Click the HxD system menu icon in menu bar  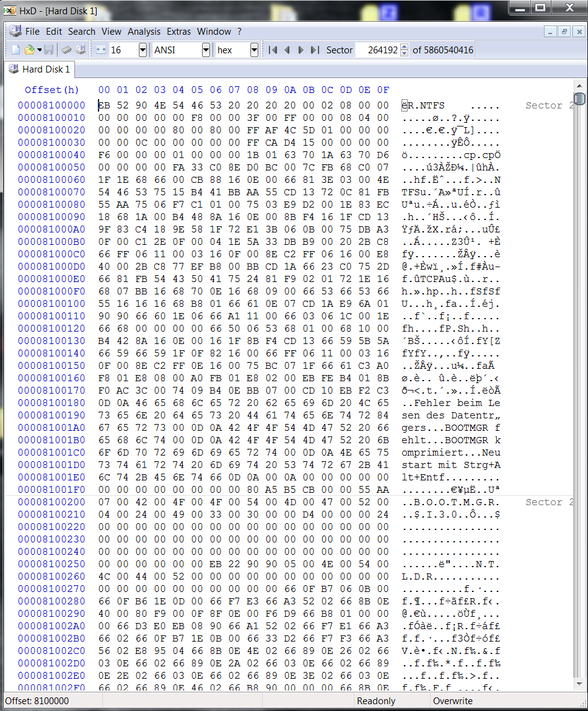click(15, 31)
